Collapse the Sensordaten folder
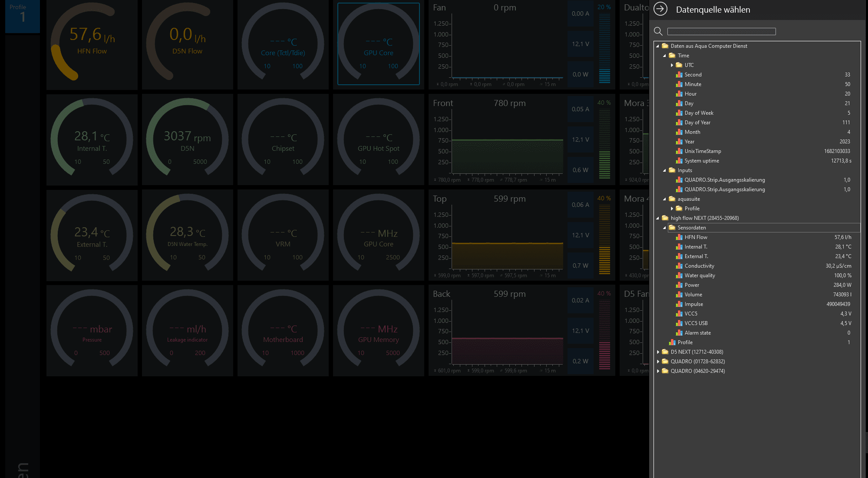This screenshot has height=478, width=868. (x=664, y=228)
